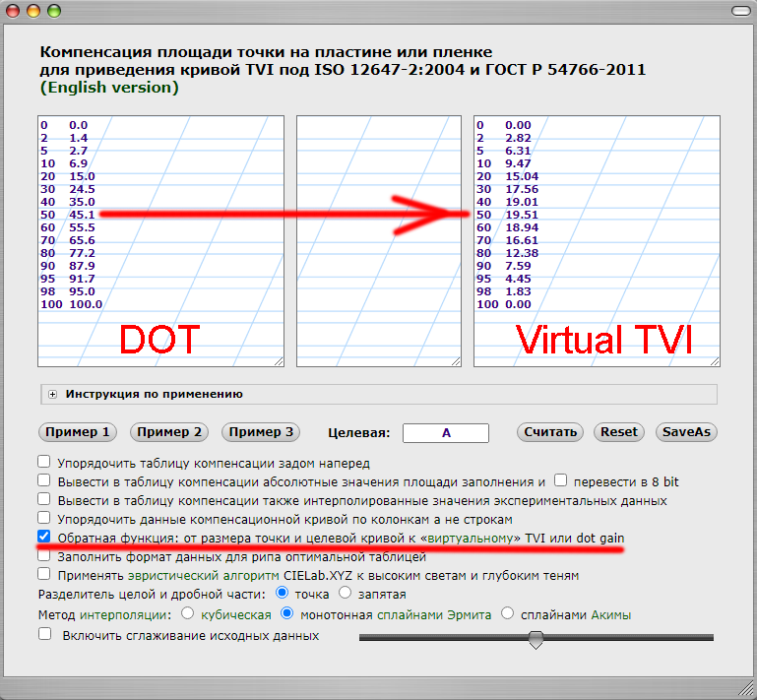The width and height of the screenshot is (757, 700).
Task: Click the toolbar toggle pill in the title bar
Action: tap(741, 11)
